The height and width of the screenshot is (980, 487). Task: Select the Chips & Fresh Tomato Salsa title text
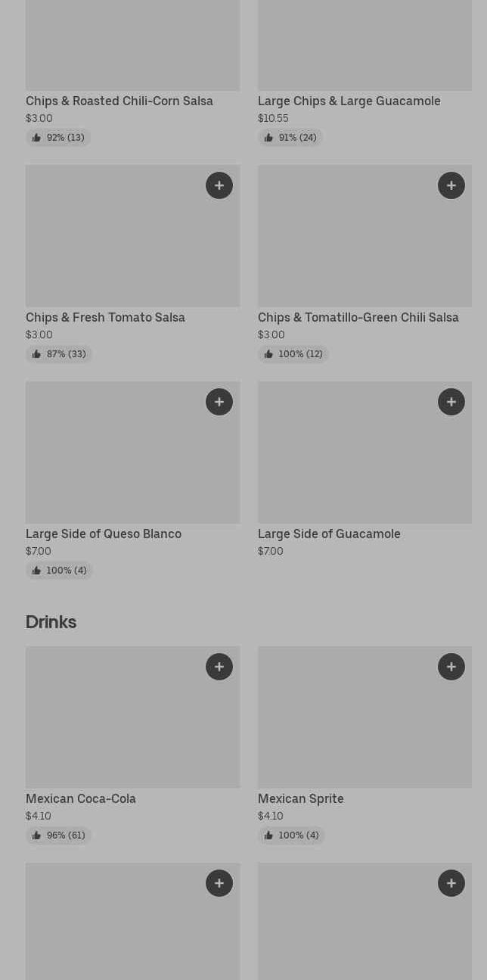[x=105, y=318]
